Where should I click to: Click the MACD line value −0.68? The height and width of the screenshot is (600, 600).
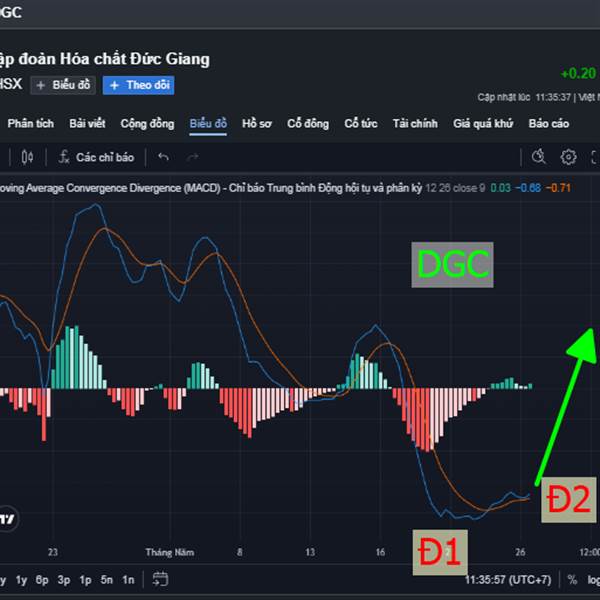point(528,188)
